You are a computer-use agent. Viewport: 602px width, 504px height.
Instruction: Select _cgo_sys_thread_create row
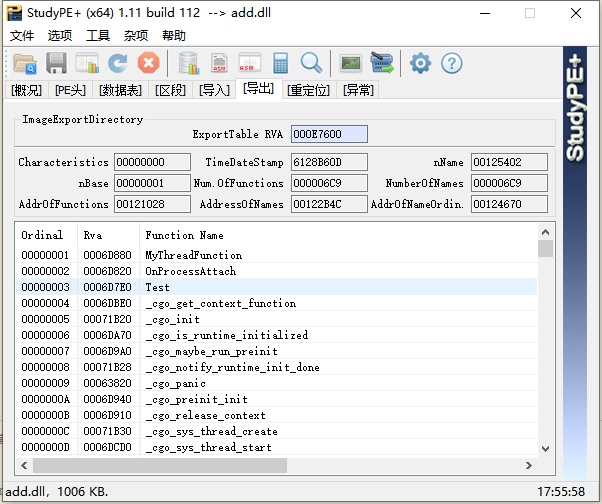pyautogui.click(x=276, y=431)
